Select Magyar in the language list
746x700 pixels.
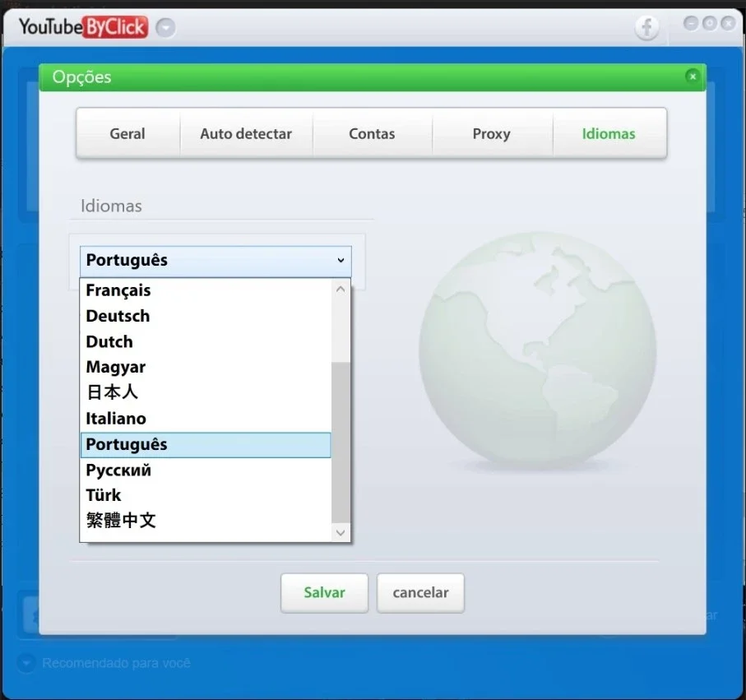coord(206,368)
